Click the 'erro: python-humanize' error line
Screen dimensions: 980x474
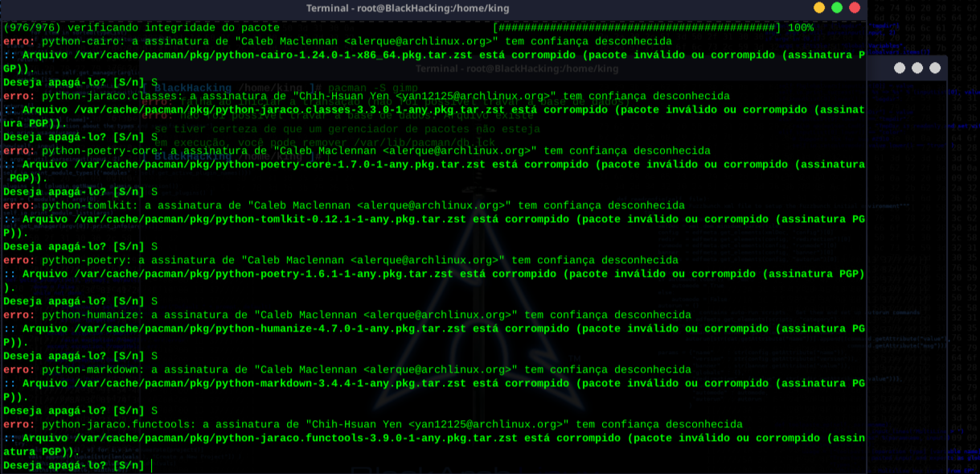coord(347,315)
